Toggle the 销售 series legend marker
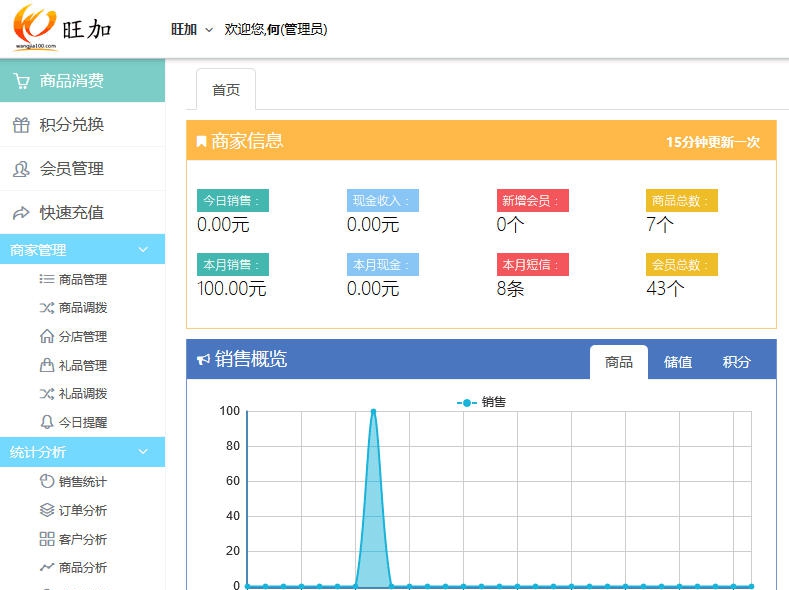 pyautogui.click(x=466, y=403)
